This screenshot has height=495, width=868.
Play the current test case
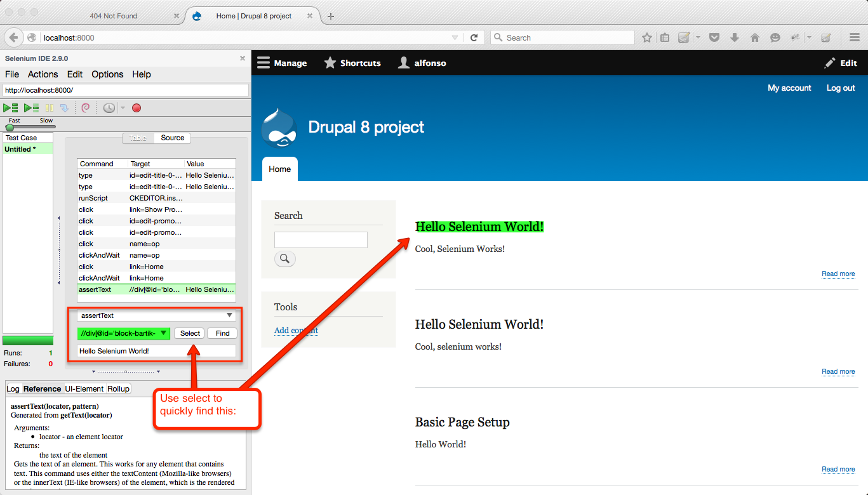31,108
